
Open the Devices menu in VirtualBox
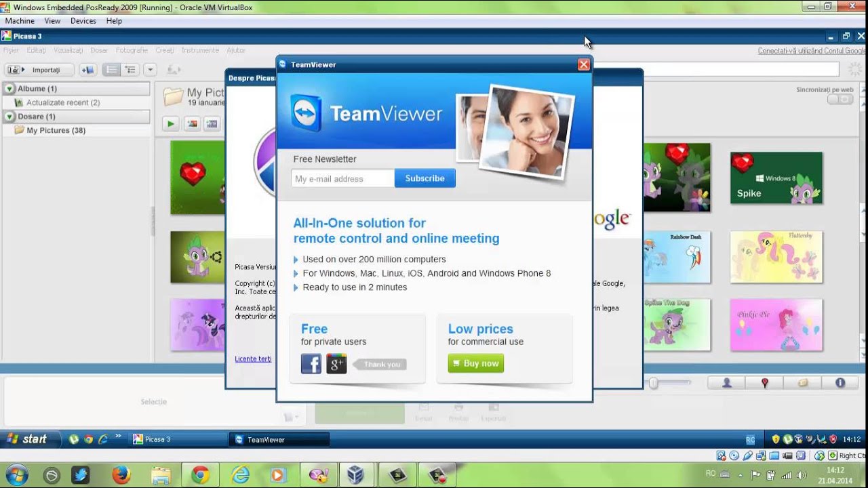coord(83,21)
